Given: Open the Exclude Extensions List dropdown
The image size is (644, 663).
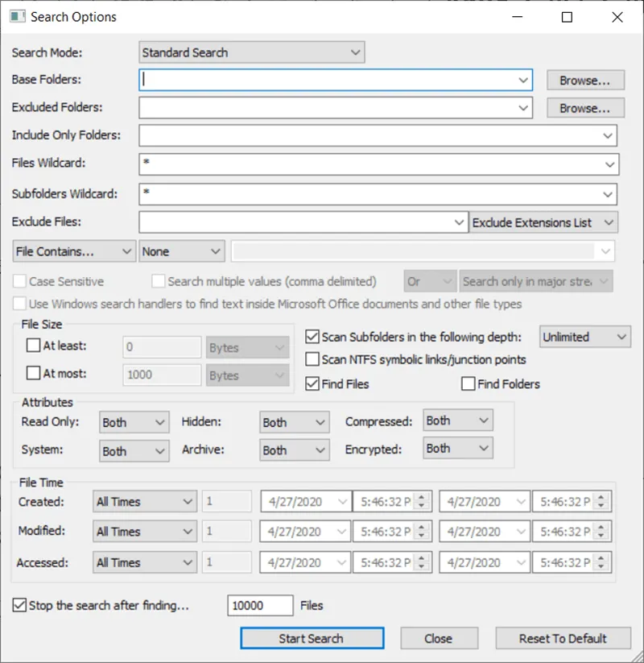Looking at the screenshot, I should 543,223.
